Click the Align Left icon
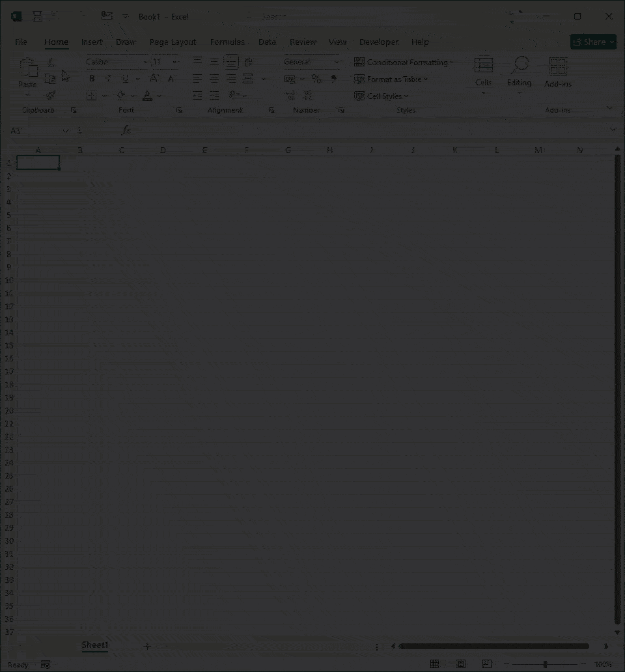Image resolution: width=625 pixels, height=672 pixels. 197,78
